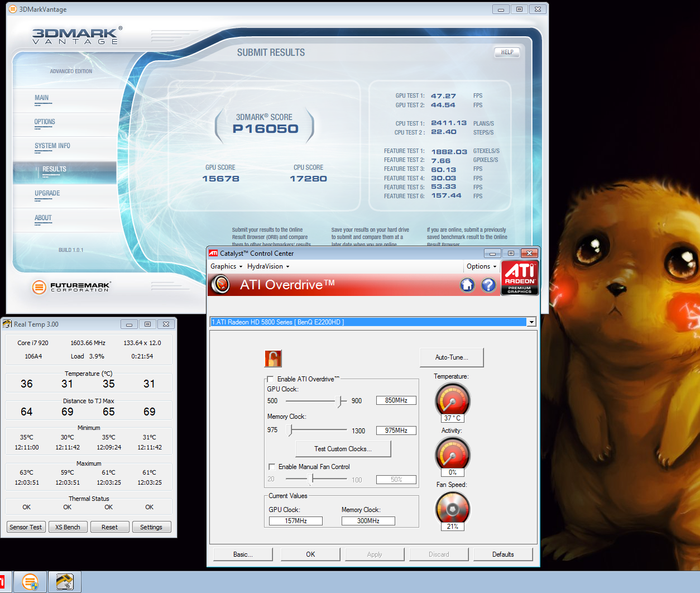Click the HELP button in 3DMark
700x593 pixels.
point(507,52)
